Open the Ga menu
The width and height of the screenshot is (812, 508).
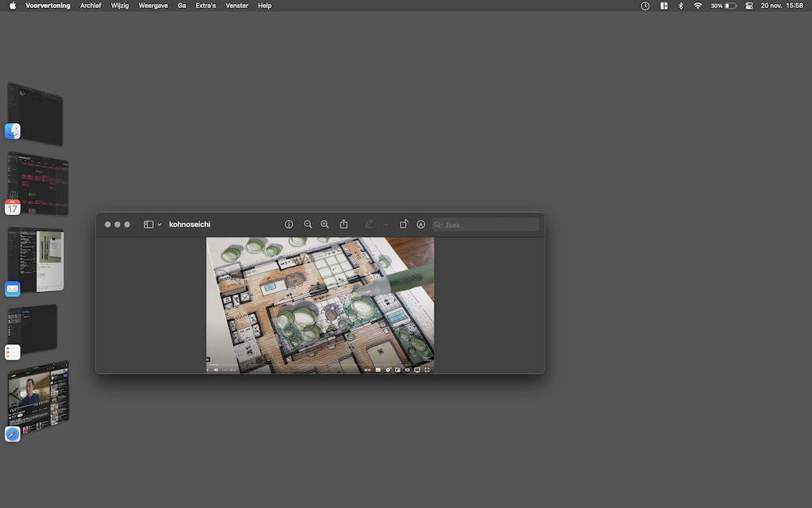pyautogui.click(x=182, y=6)
